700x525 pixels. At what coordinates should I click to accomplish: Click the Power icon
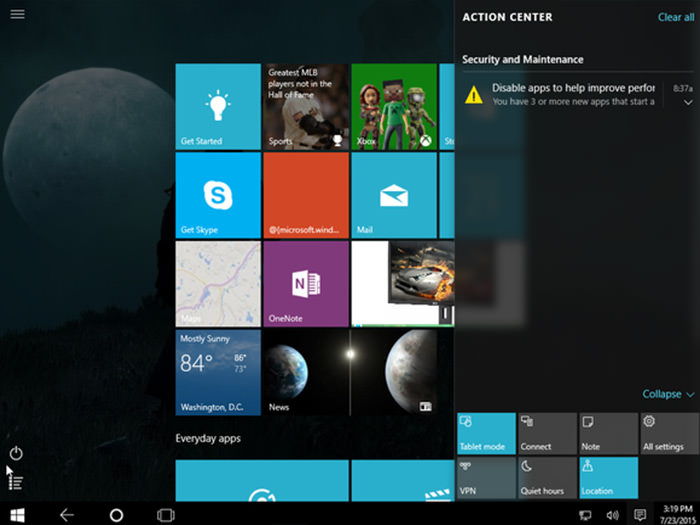pos(16,453)
